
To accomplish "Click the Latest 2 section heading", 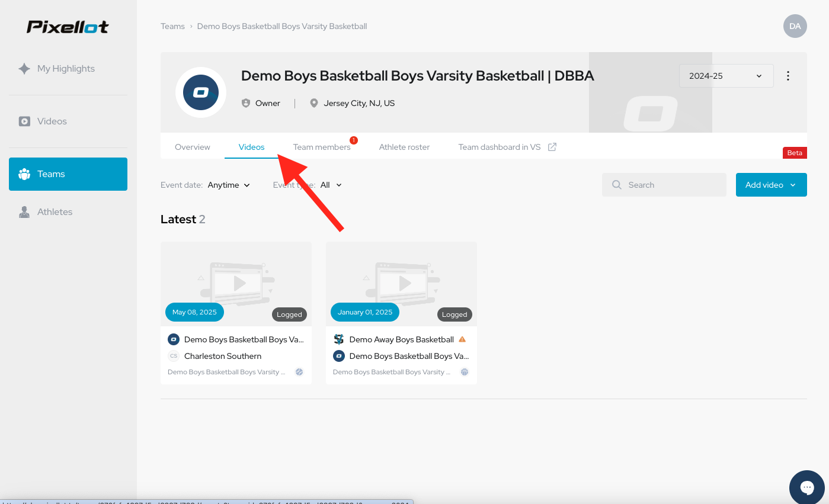I will [x=183, y=219].
